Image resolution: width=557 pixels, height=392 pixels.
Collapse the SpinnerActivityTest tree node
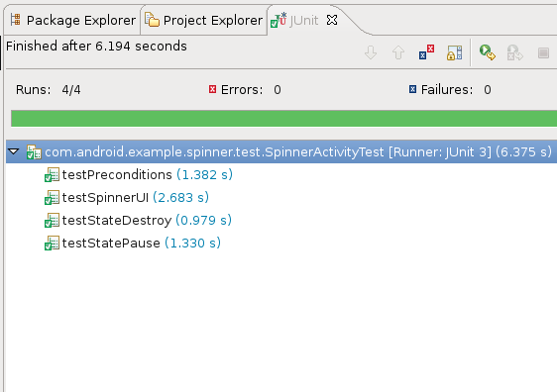[14, 151]
